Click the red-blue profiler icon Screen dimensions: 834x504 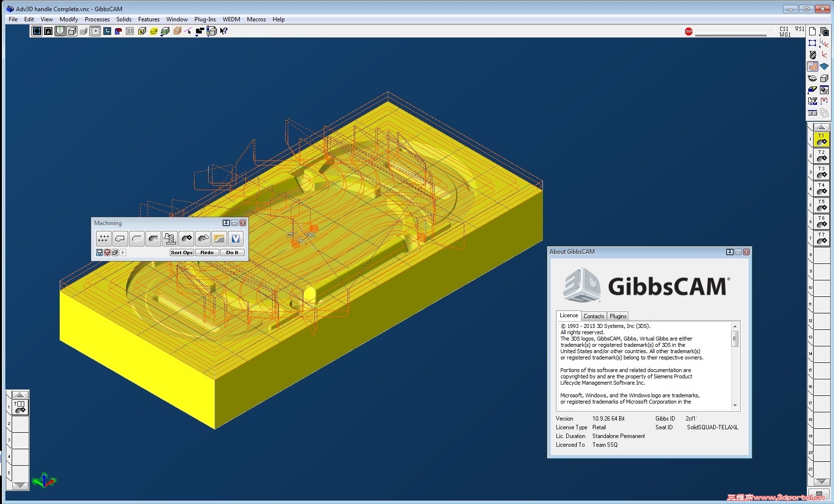(x=118, y=31)
